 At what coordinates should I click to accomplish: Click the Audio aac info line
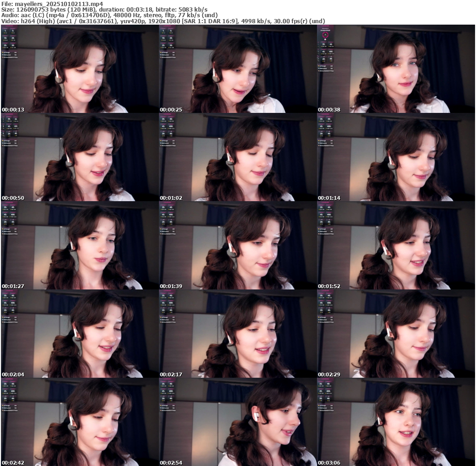[110, 15]
